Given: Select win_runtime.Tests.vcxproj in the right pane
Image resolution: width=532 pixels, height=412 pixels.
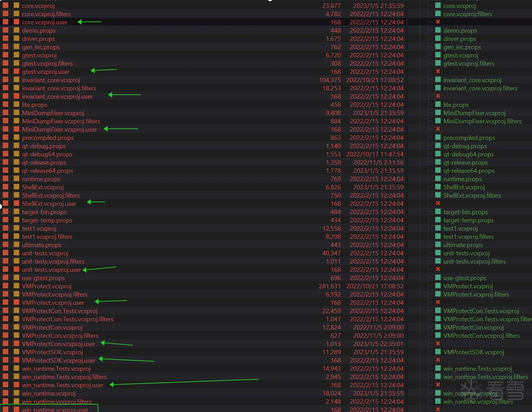Looking at the screenshot, I should pos(478,369).
